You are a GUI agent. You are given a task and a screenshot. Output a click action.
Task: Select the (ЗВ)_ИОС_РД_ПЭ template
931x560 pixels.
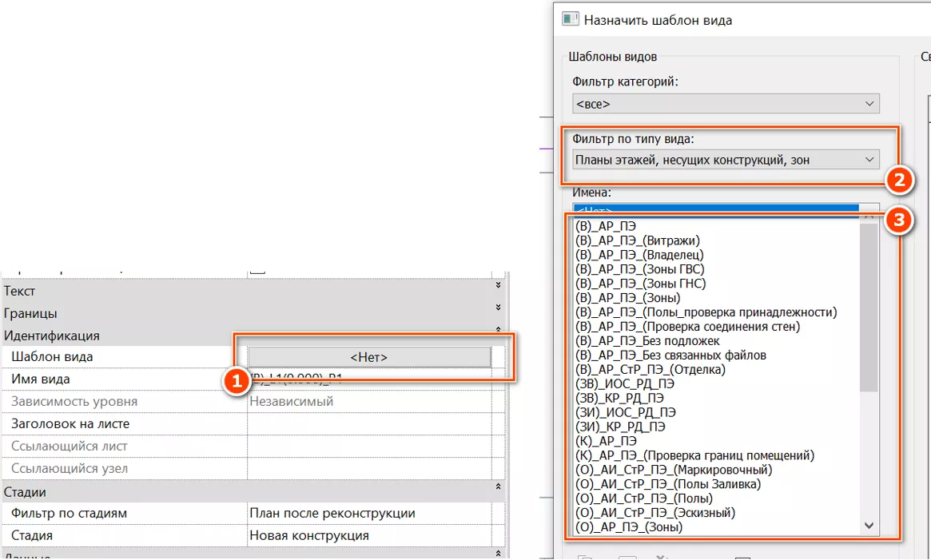[624, 383]
